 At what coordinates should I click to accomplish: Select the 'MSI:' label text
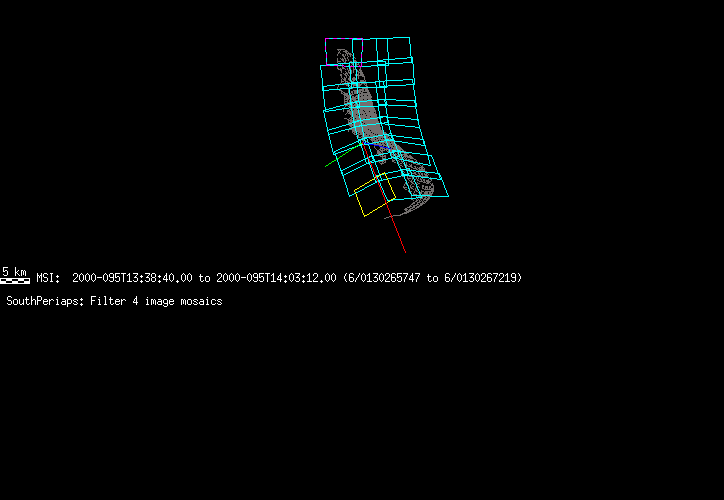pyautogui.click(x=48, y=278)
